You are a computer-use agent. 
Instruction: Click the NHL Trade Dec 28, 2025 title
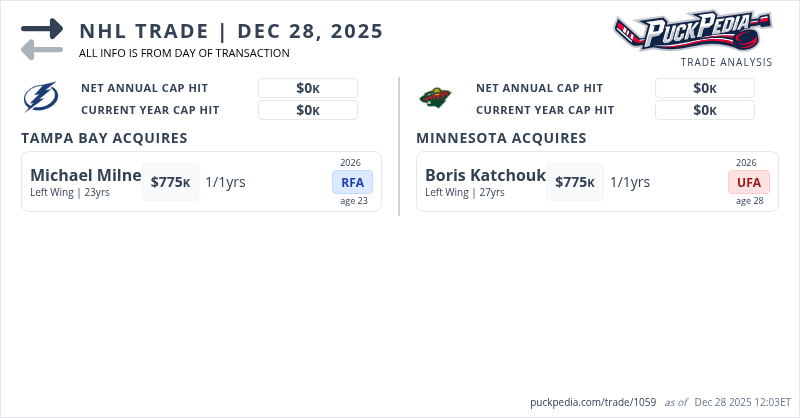click(231, 31)
